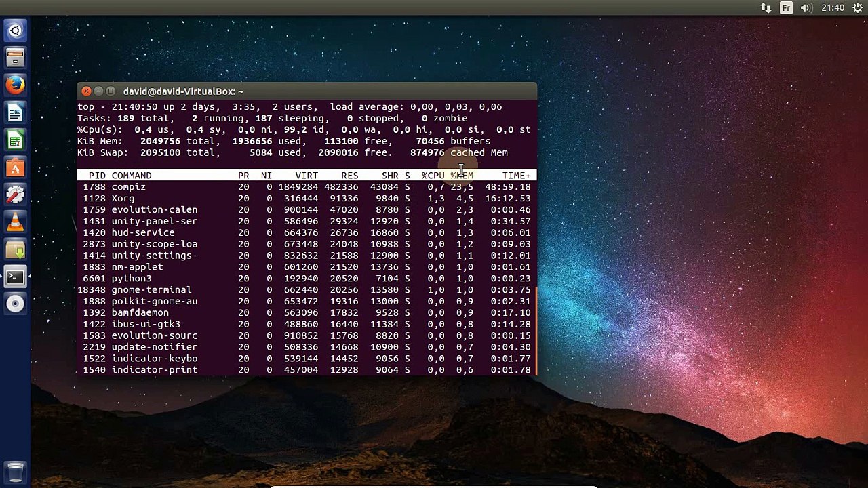868x488 pixels.
Task: Select the bamfdaemon process row
Action: point(307,313)
